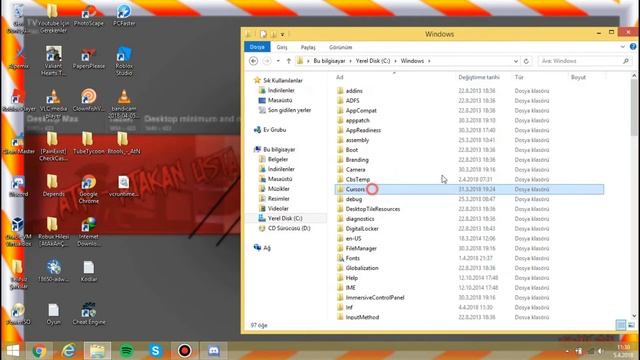Open Bandicam recorder on the taskbar
640x360 pixels.
point(184,351)
